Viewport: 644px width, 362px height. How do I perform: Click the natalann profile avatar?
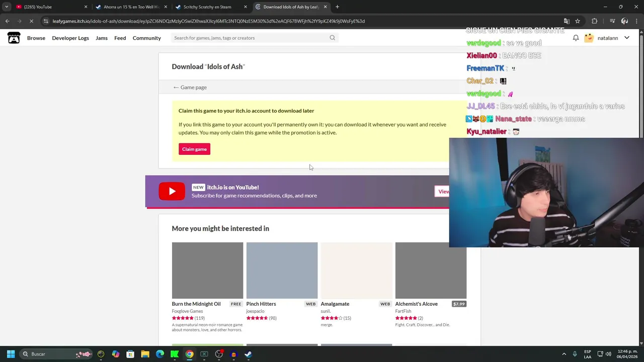tap(589, 38)
